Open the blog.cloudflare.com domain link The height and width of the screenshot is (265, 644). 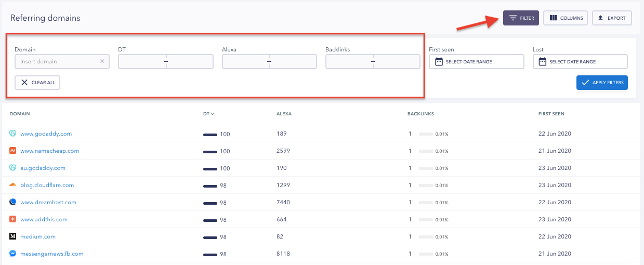pyautogui.click(x=47, y=185)
